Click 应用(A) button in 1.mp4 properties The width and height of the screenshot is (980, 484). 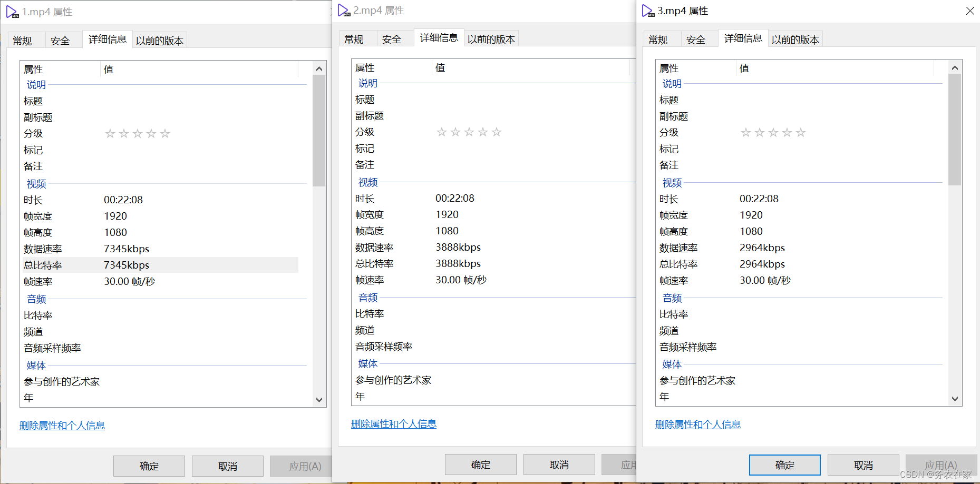tap(301, 466)
